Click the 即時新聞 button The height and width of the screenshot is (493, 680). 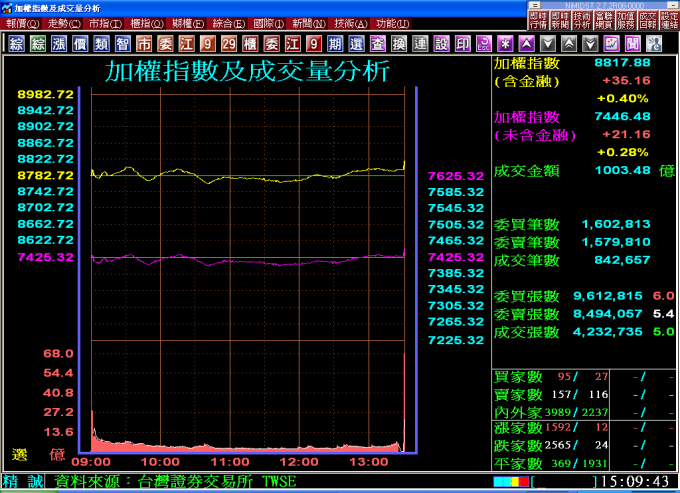[560, 20]
